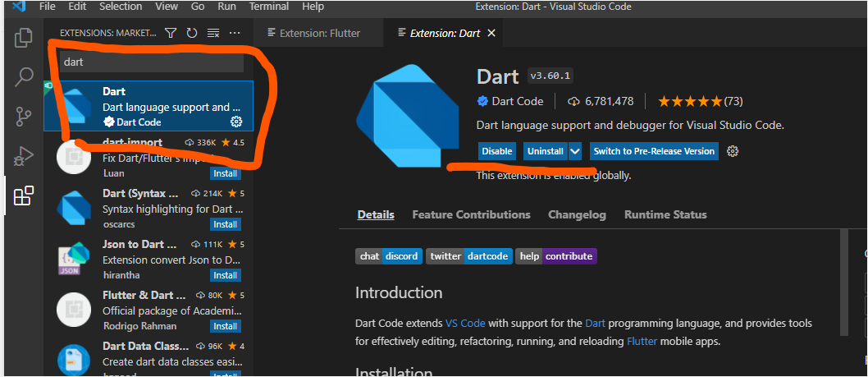Click the dart-import extension icon
The width and height of the screenshot is (868, 377).
click(74, 158)
